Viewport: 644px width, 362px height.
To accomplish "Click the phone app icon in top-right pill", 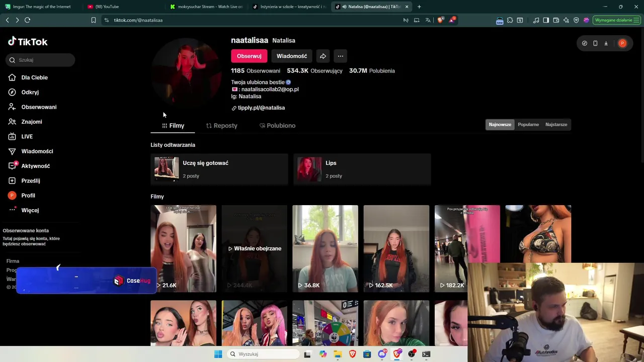I will 595,43.
